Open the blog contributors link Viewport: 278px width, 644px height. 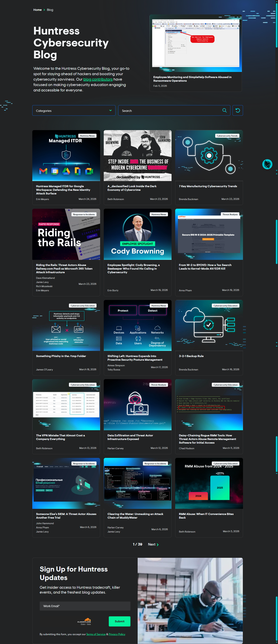click(98, 79)
